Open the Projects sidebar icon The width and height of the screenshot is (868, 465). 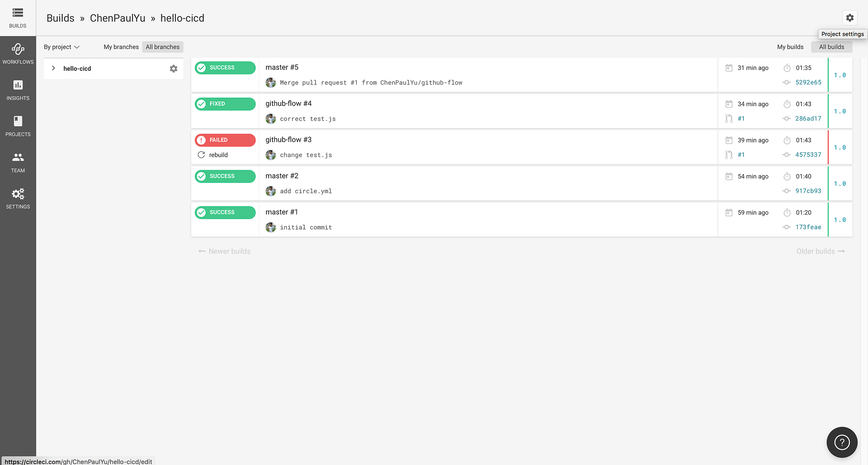(18, 126)
